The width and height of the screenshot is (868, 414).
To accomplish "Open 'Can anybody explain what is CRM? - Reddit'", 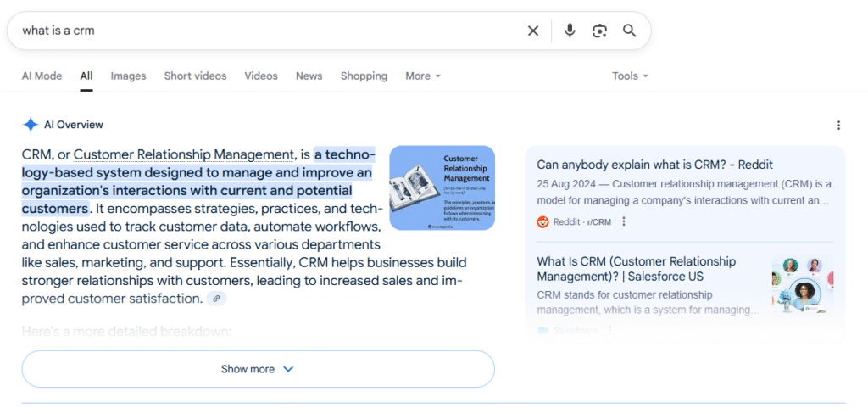I will [655, 165].
